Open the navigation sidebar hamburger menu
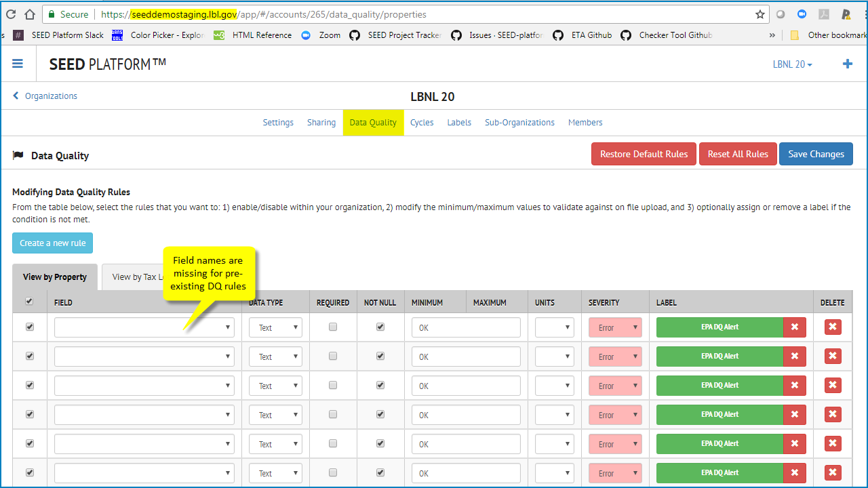 pyautogui.click(x=18, y=64)
